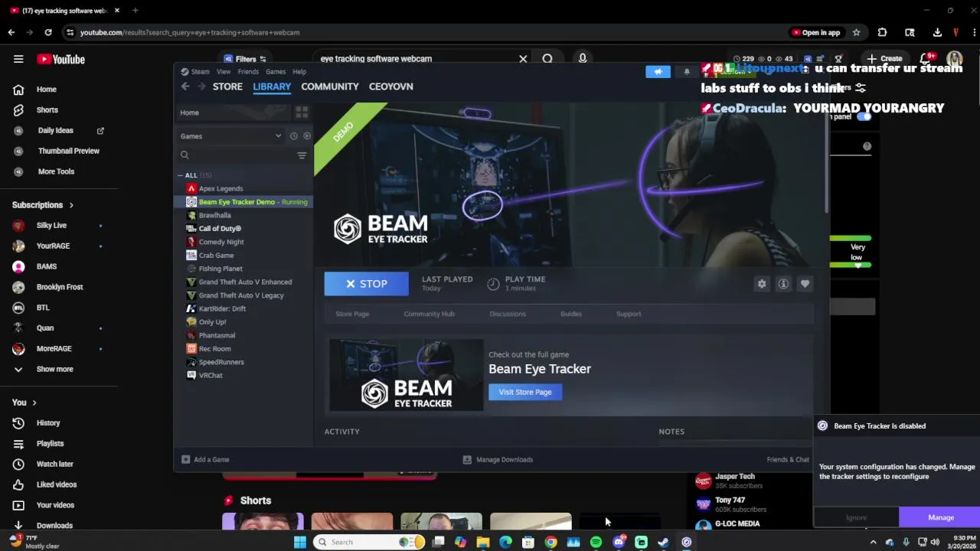Image resolution: width=980 pixels, height=551 pixels.
Task: Open the Games menu in Steam
Action: click(276, 72)
